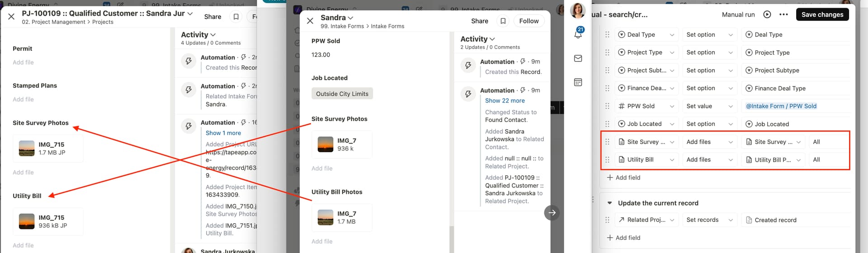
Task: Close the PJ-100109 project record panel
Action: 11,16
